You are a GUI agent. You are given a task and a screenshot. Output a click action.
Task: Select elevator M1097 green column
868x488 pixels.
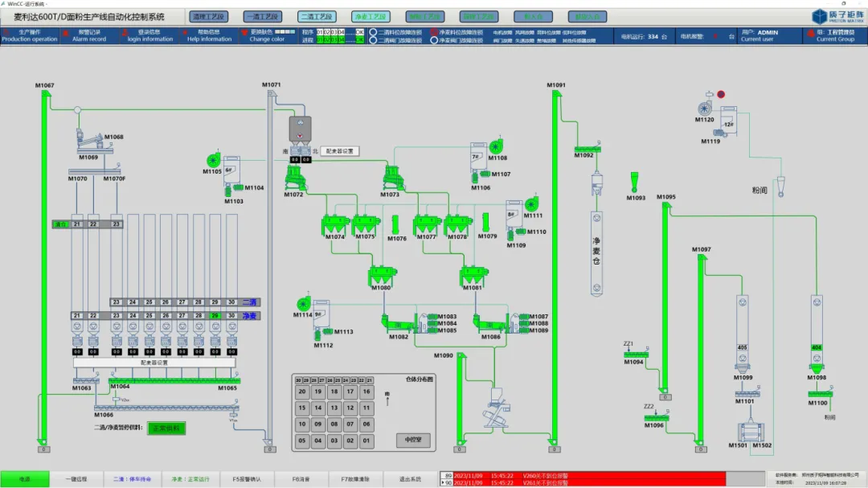(x=700, y=349)
